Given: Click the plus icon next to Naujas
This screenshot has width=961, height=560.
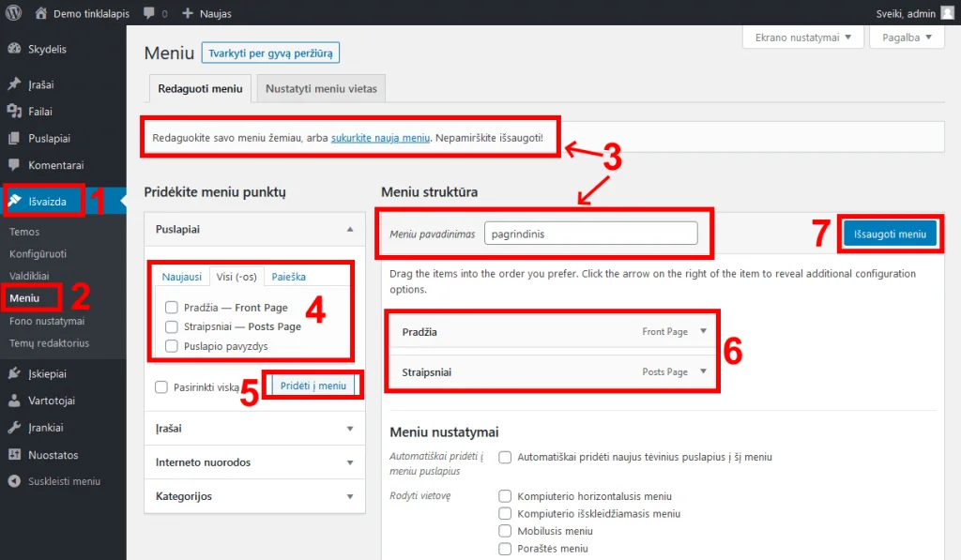Looking at the screenshot, I should [x=188, y=13].
